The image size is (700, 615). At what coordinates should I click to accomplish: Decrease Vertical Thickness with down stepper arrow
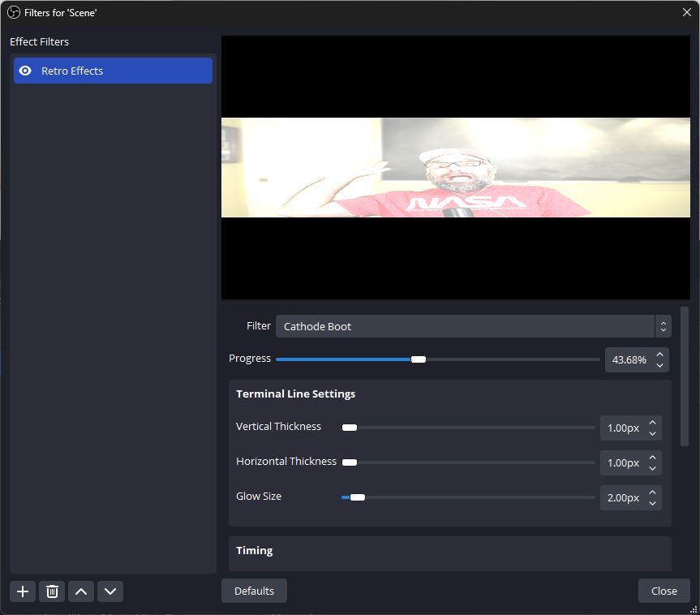click(652, 434)
